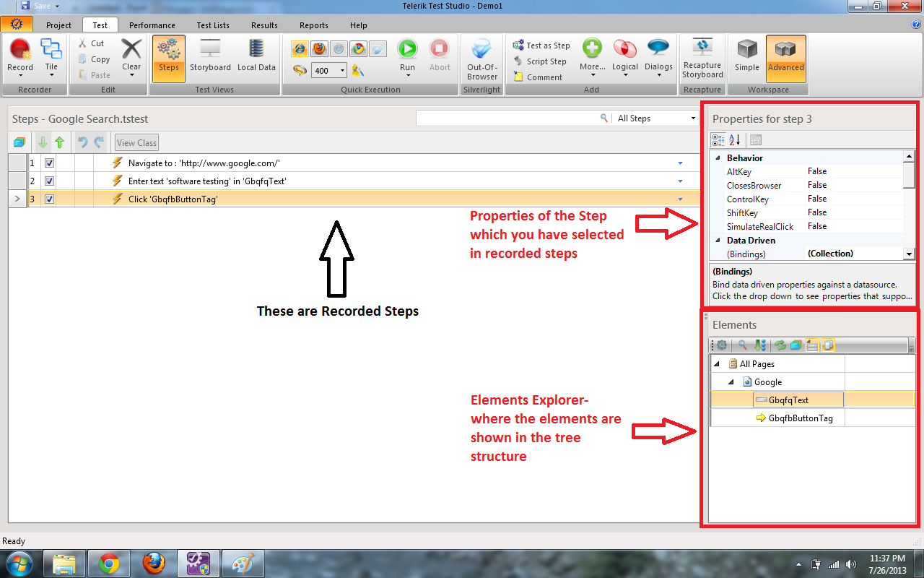Viewport: 924px width, 578px height.
Task: Open the Results ribbon tab
Action: [264, 25]
